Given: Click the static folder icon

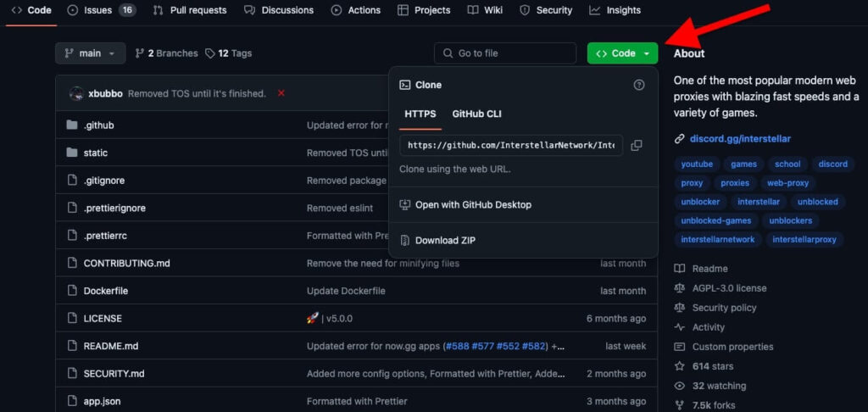Looking at the screenshot, I should pyautogui.click(x=71, y=153).
